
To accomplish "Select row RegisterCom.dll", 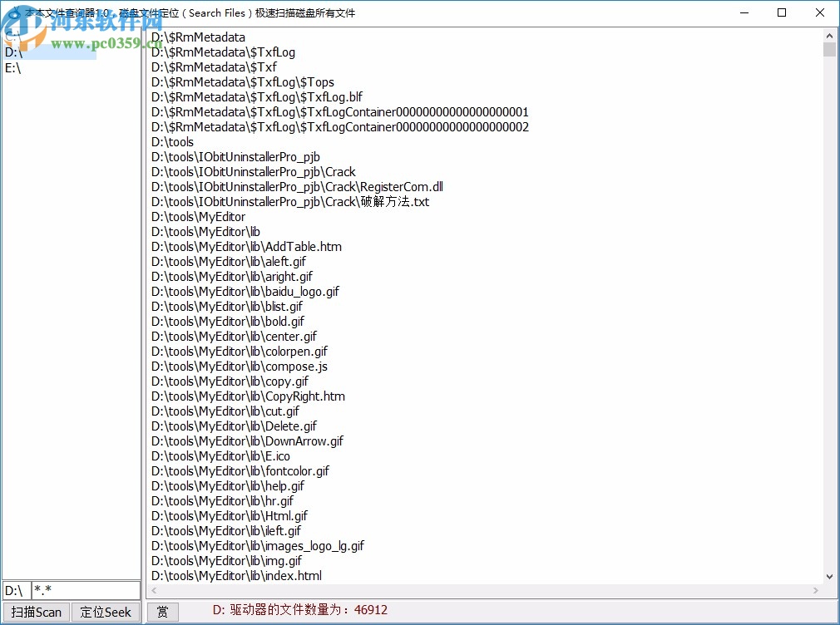I will (x=297, y=187).
